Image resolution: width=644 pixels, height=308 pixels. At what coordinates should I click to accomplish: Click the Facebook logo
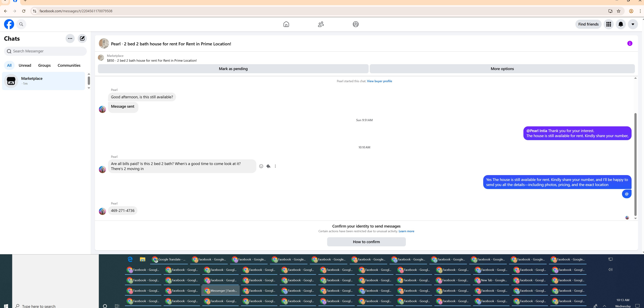[x=9, y=24]
